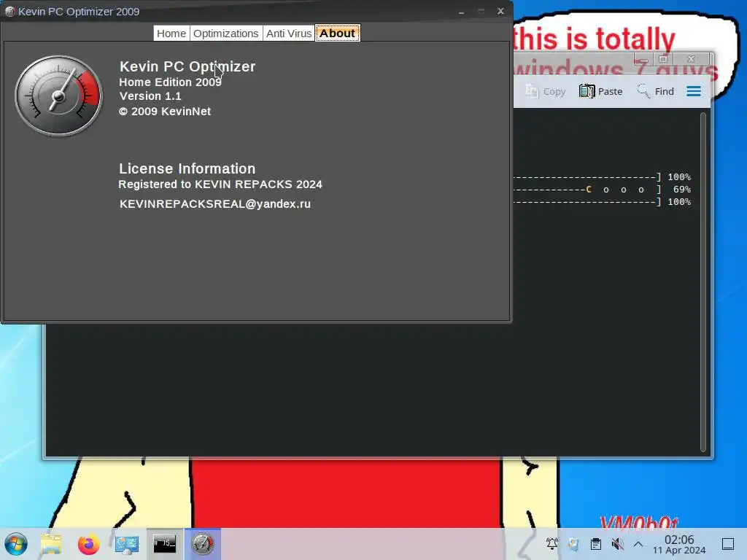Click the updates tray icon beside the bell

coord(573,544)
